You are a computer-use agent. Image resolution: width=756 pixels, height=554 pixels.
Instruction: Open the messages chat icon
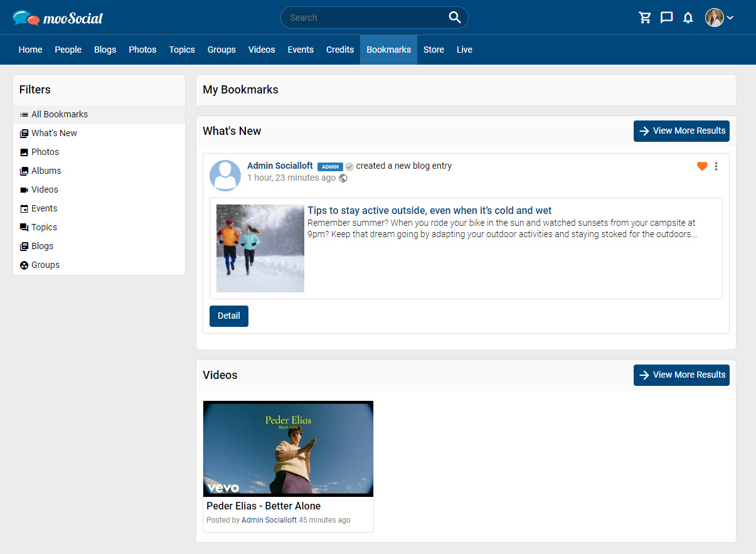pos(667,18)
